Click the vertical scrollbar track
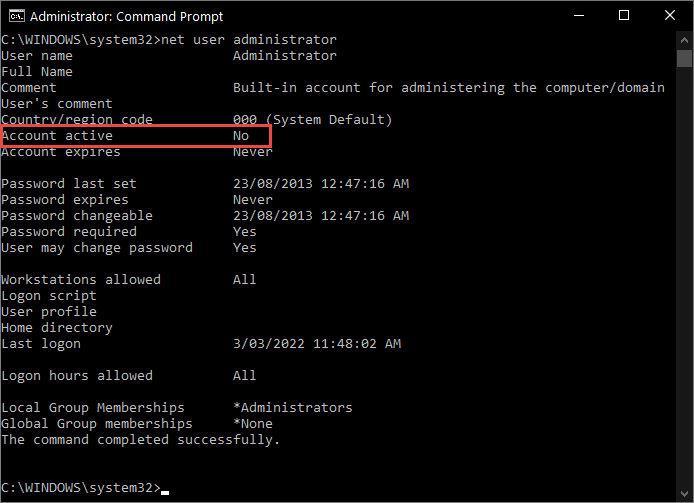The height and width of the screenshot is (503, 694). click(x=685, y=300)
